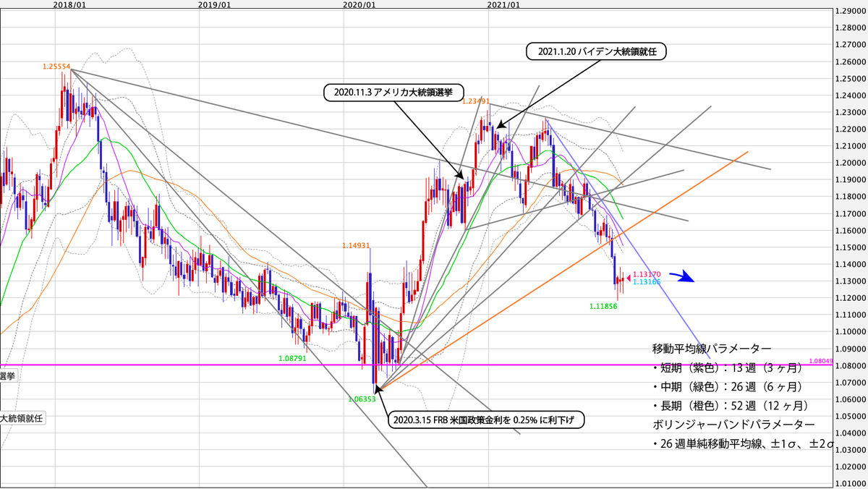The width and height of the screenshot is (868, 489).
Task: Click the 1.19000 price axis value
Action: pyautogui.click(x=851, y=180)
